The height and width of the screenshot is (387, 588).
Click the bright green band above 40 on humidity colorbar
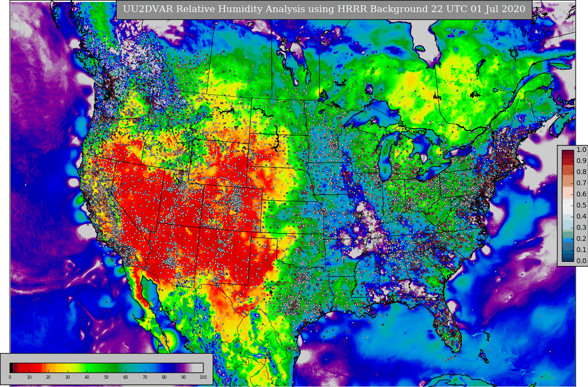pos(87,368)
